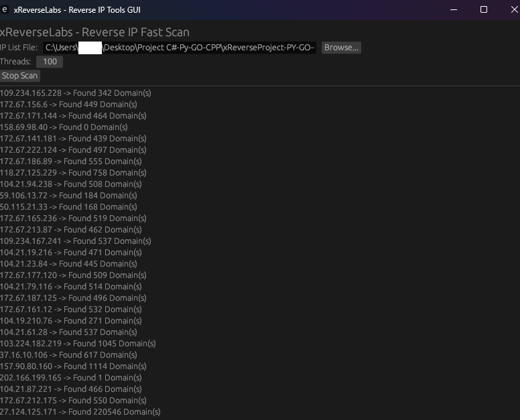
Task: Click the window title 'xReverseLabs - Reverse IP Tools GUI'
Action: (77, 10)
